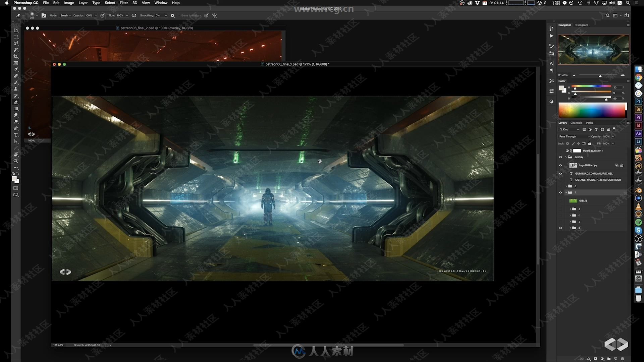644x362 pixels.
Task: Click create new layer button
Action: click(x=616, y=359)
